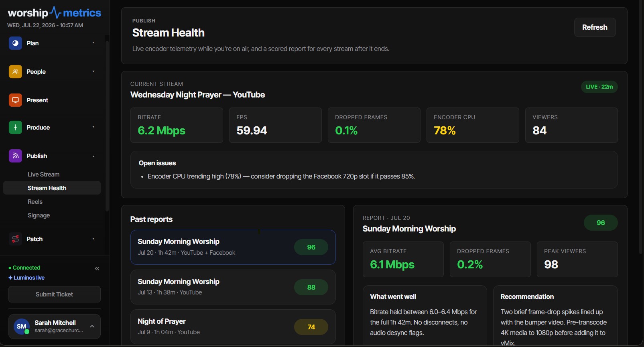
Task: Expand the Patch menu arrow
Action: click(x=93, y=239)
